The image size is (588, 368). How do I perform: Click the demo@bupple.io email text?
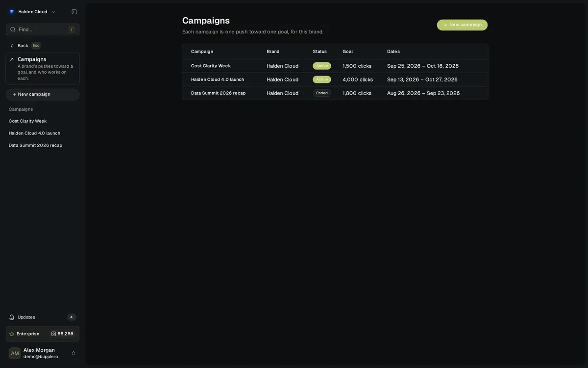(x=41, y=357)
